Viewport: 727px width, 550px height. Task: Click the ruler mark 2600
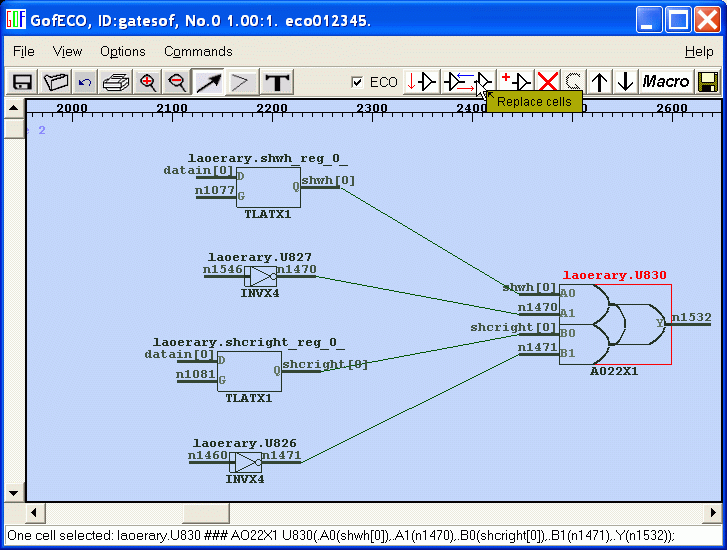tap(671, 109)
